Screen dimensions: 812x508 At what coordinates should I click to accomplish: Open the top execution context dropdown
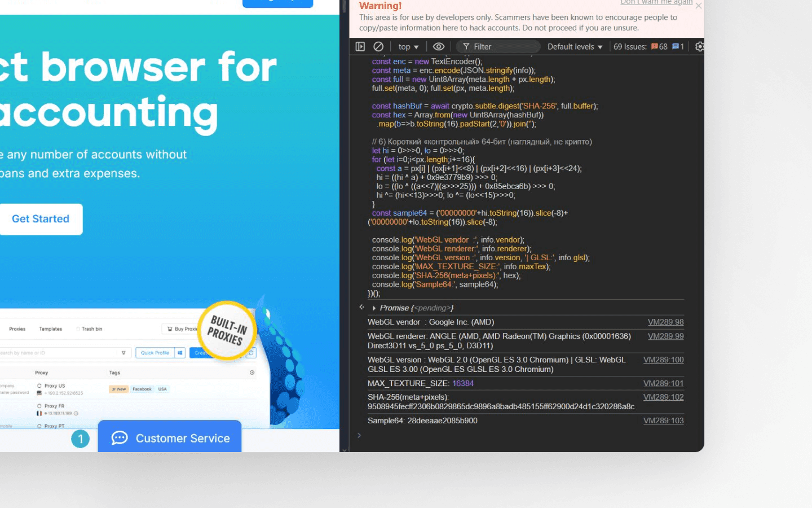pyautogui.click(x=408, y=47)
